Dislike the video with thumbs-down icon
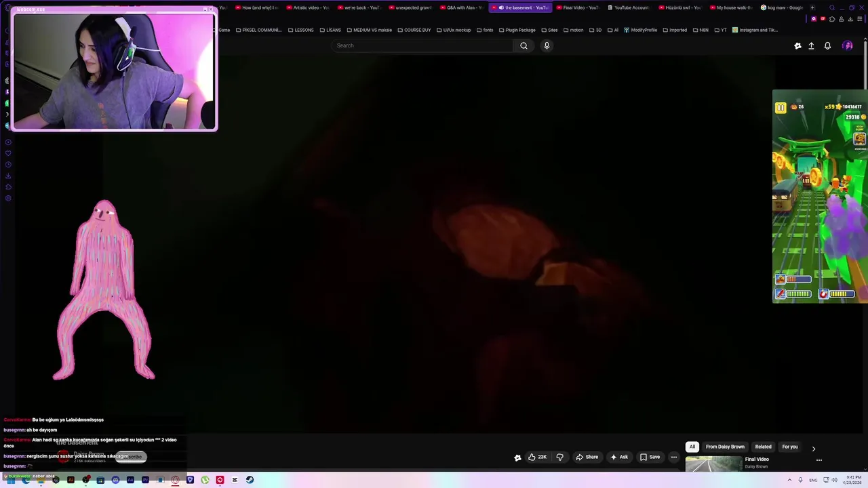This screenshot has width=868, height=488. tap(559, 457)
